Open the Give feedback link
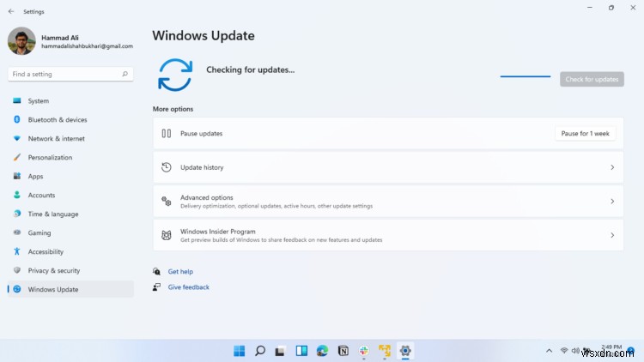 [x=189, y=287]
